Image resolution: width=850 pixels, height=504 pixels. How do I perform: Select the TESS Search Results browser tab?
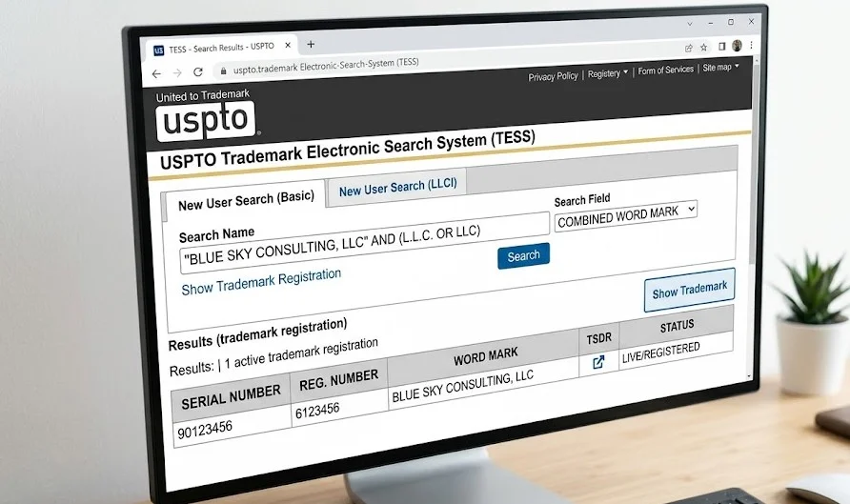pyautogui.click(x=223, y=48)
